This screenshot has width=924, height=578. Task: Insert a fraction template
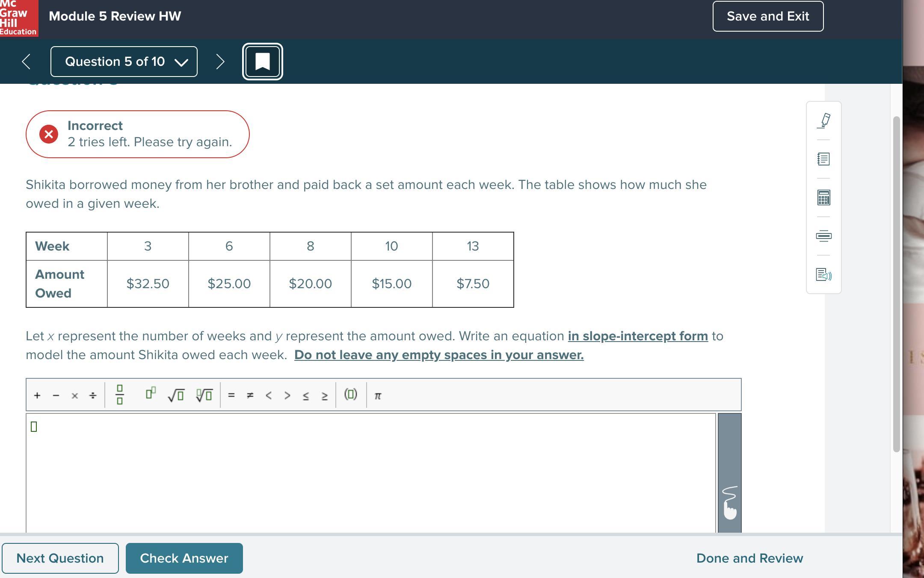coord(120,395)
